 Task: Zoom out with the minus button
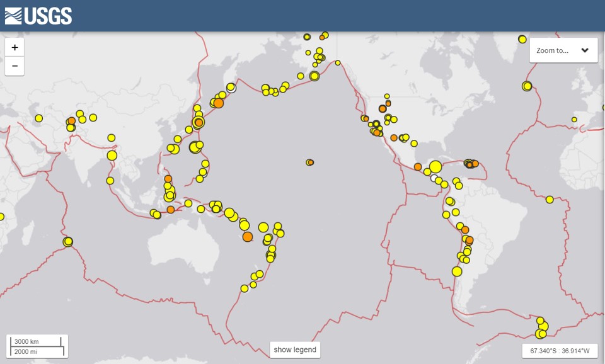pos(14,65)
